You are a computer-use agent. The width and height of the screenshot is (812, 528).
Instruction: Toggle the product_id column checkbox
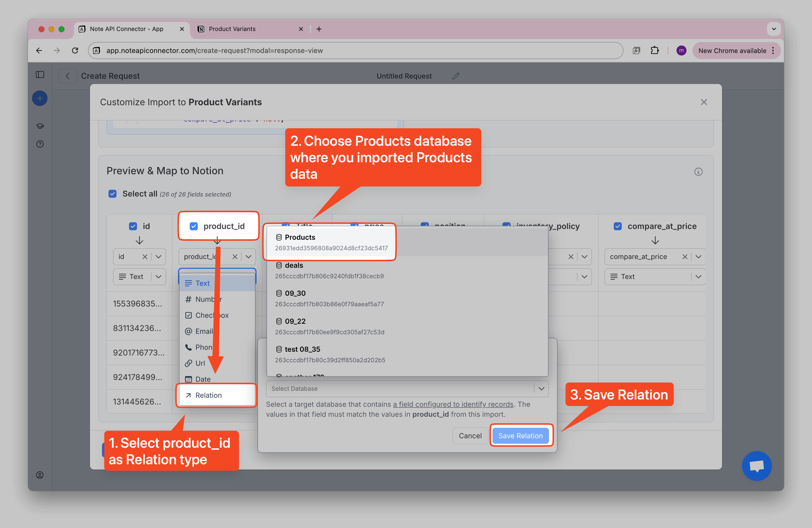[194, 226]
